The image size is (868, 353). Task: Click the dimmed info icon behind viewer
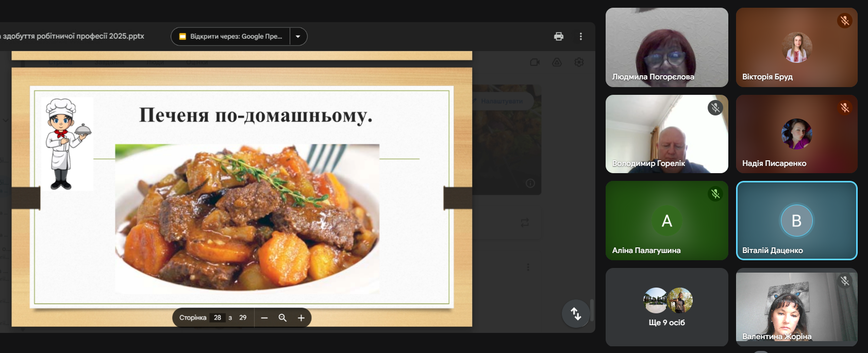530,183
